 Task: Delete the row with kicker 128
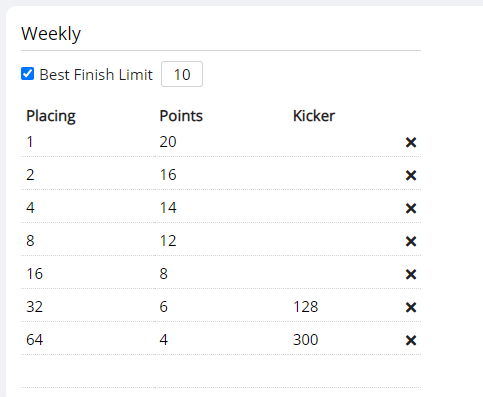pyautogui.click(x=411, y=307)
